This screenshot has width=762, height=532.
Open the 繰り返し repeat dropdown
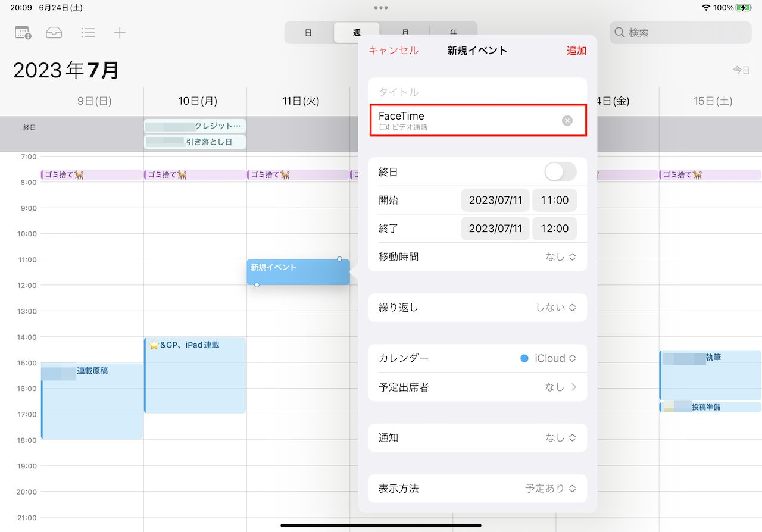(x=477, y=308)
